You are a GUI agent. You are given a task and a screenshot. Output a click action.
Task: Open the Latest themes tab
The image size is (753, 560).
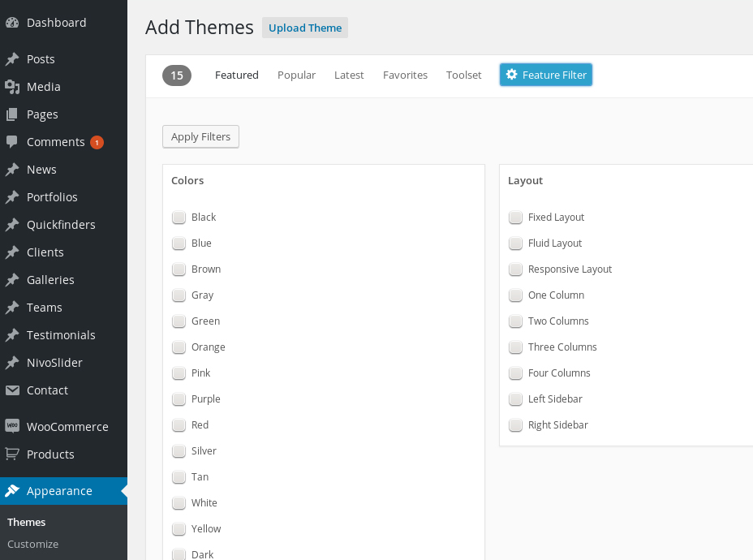point(349,75)
